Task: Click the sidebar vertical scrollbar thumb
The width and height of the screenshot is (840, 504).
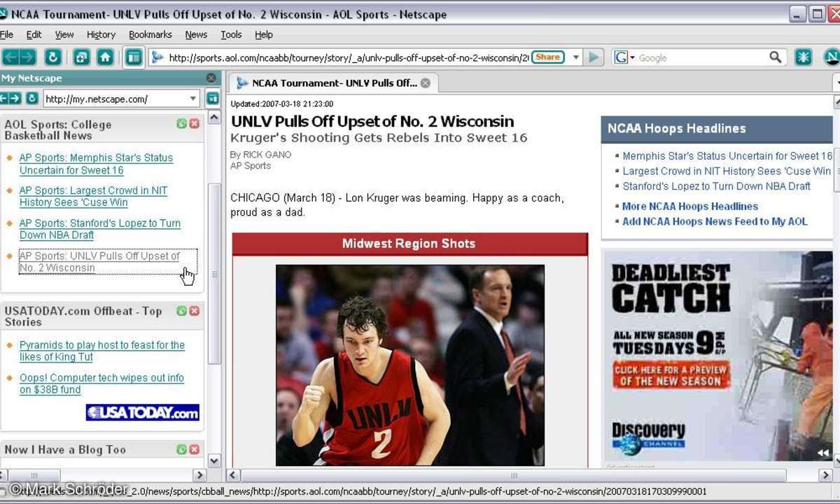Action: pyautogui.click(x=215, y=274)
